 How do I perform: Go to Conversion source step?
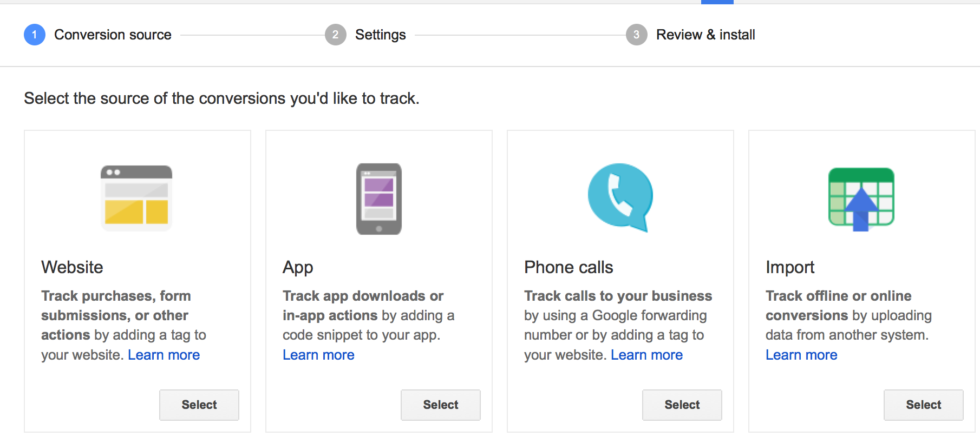pos(113,35)
